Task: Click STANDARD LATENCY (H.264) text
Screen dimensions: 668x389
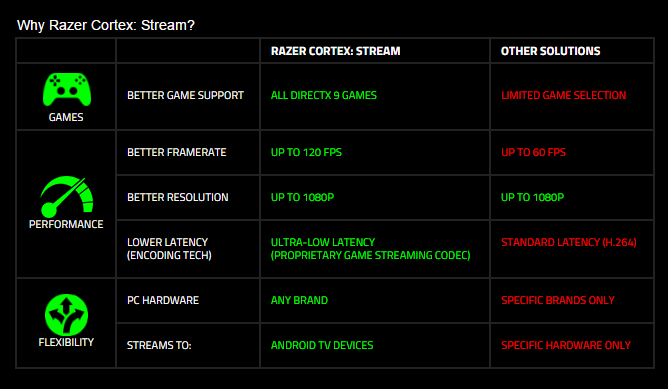Action: [x=569, y=242]
